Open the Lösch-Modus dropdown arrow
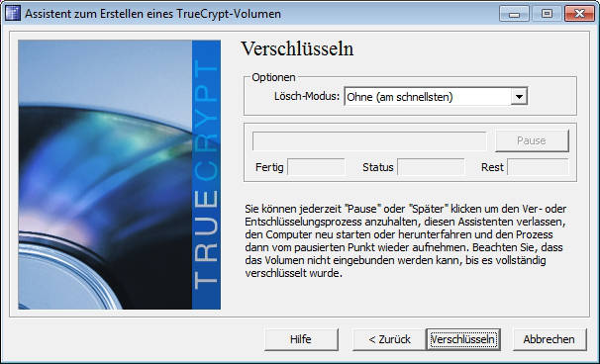 519,97
